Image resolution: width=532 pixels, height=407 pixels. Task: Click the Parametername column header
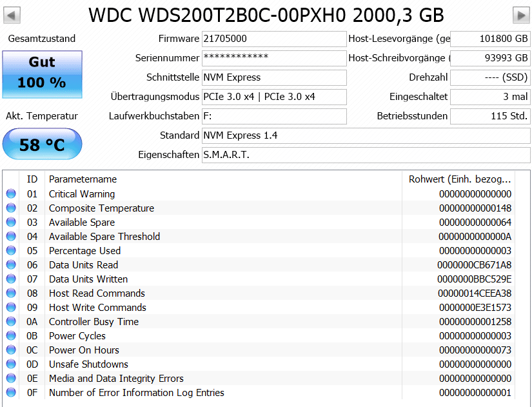click(x=223, y=179)
